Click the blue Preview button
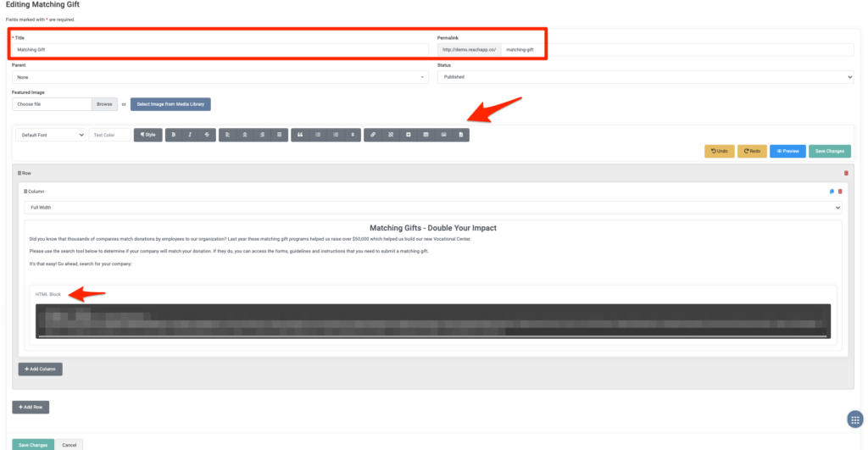The height and width of the screenshot is (450, 868). (787, 151)
